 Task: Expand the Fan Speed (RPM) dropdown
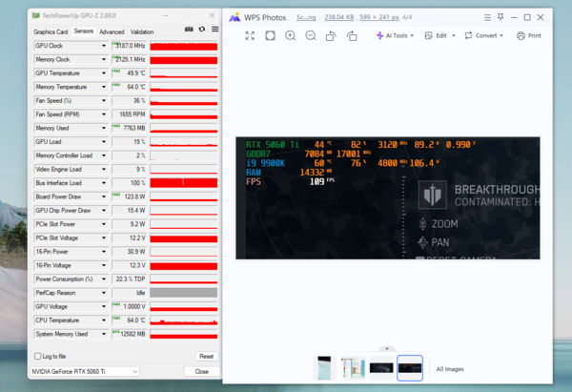point(104,114)
